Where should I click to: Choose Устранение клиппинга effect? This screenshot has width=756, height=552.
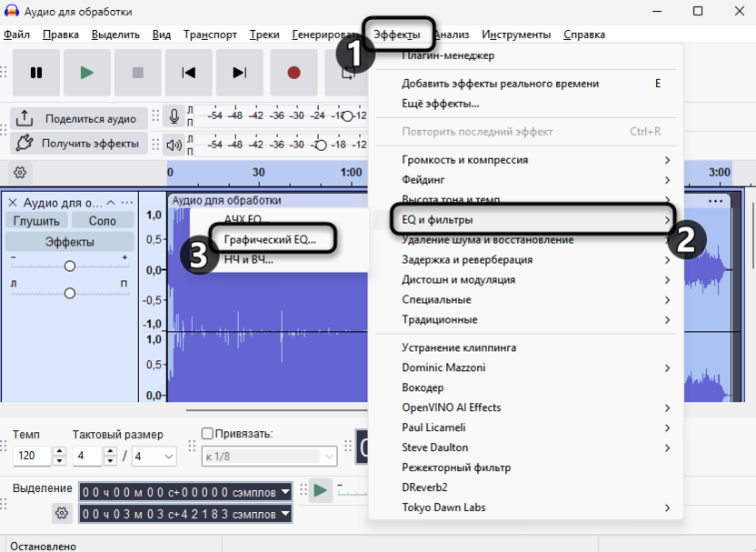525,347
